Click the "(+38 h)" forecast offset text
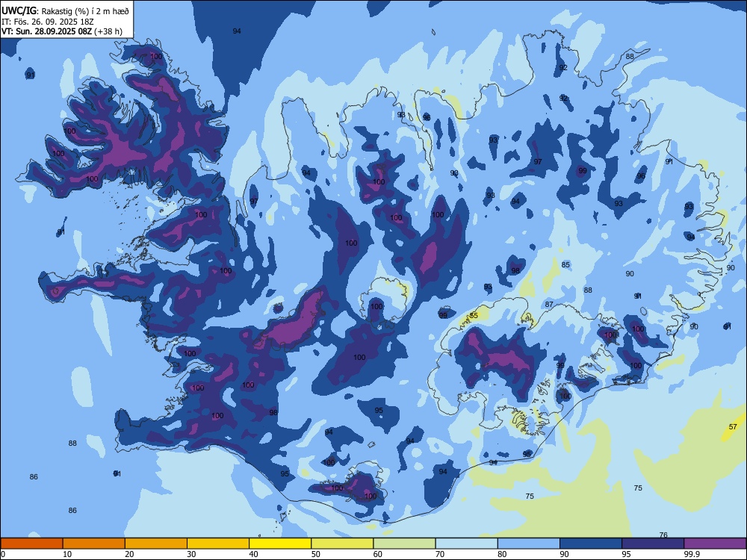This screenshot has width=747, height=560. click(108, 31)
